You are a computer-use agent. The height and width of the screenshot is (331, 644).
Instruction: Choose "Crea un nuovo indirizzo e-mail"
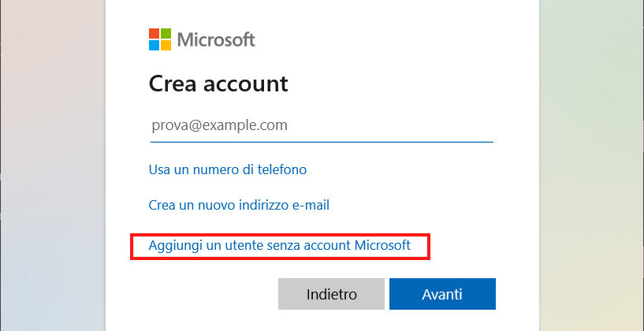(x=239, y=206)
